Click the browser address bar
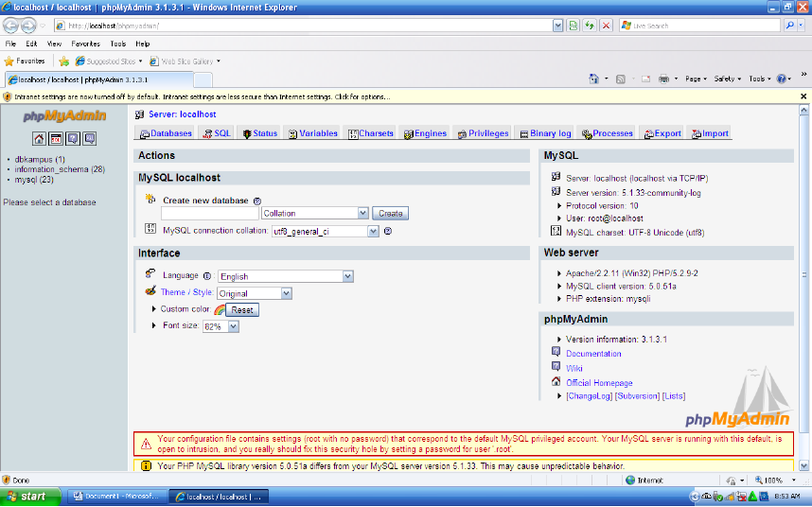This screenshot has height=507, width=812. [304, 26]
